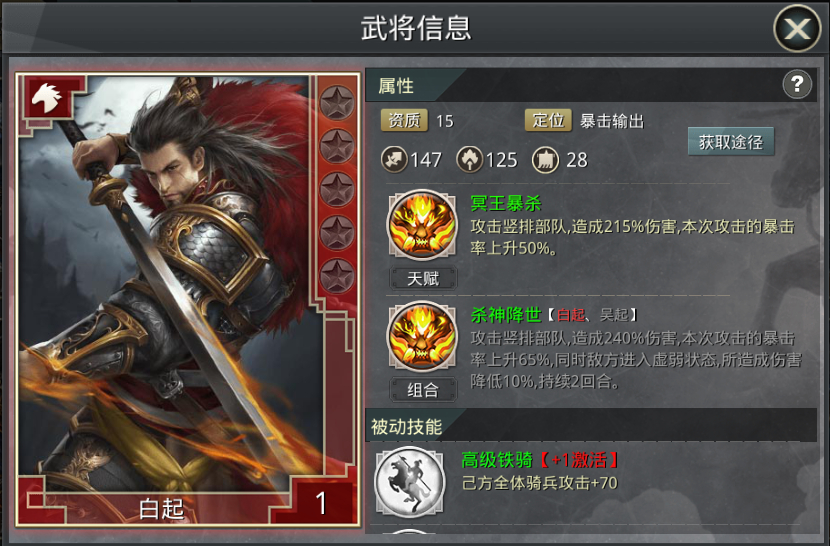The height and width of the screenshot is (546, 830).
Task: Click the 天赋 label button
Action: coord(423,279)
